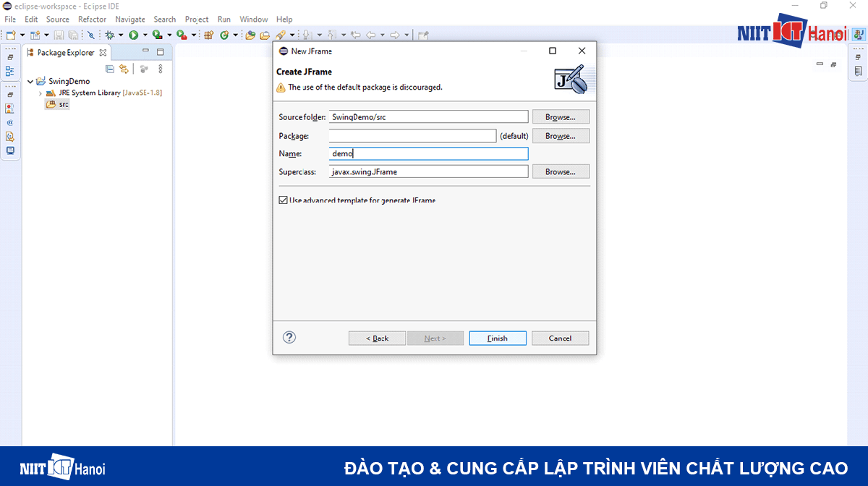Cancel the Create JFrame dialog
This screenshot has height=486, width=868.
coord(560,337)
